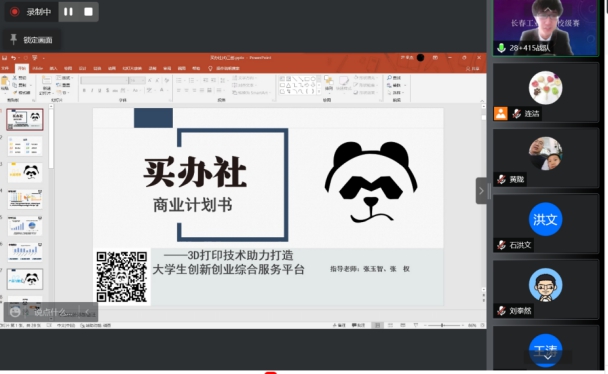
Task: Switch to the 插入 ribbon tab
Action: pyautogui.click(x=54, y=68)
